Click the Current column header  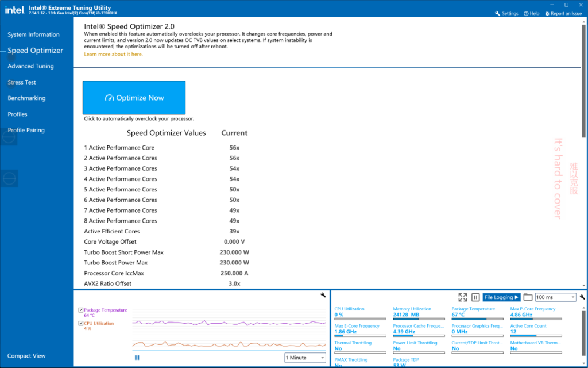[x=234, y=133]
